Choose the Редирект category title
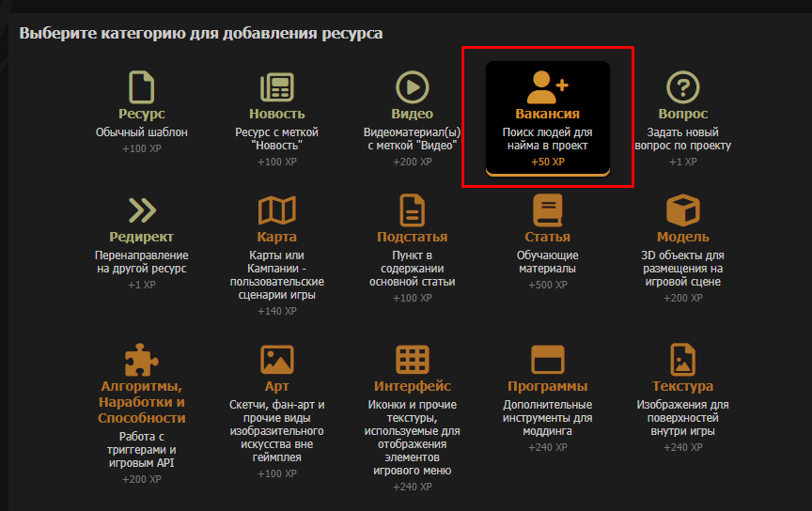This screenshot has height=511, width=812. pos(141,237)
